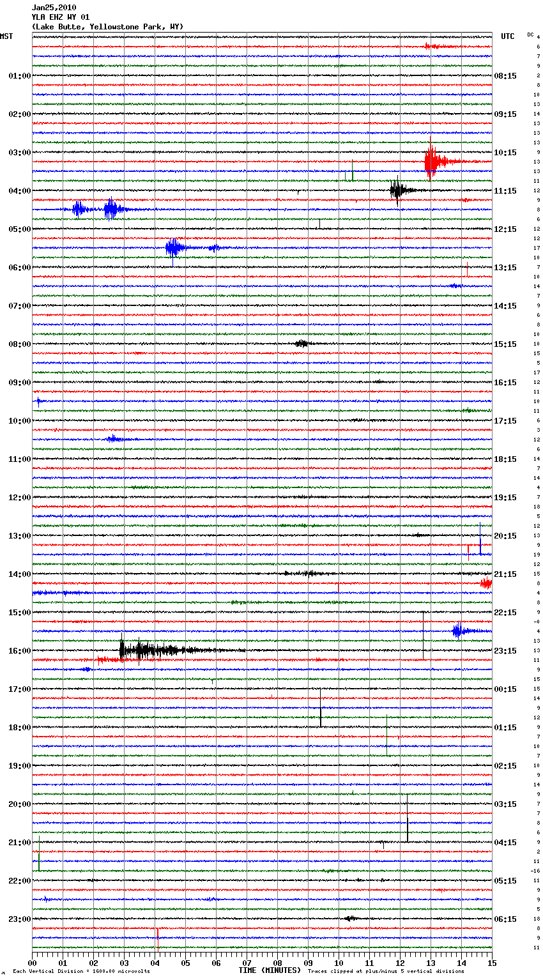Click the 10:15 UTC time label
The image size is (543, 980).
[505, 153]
